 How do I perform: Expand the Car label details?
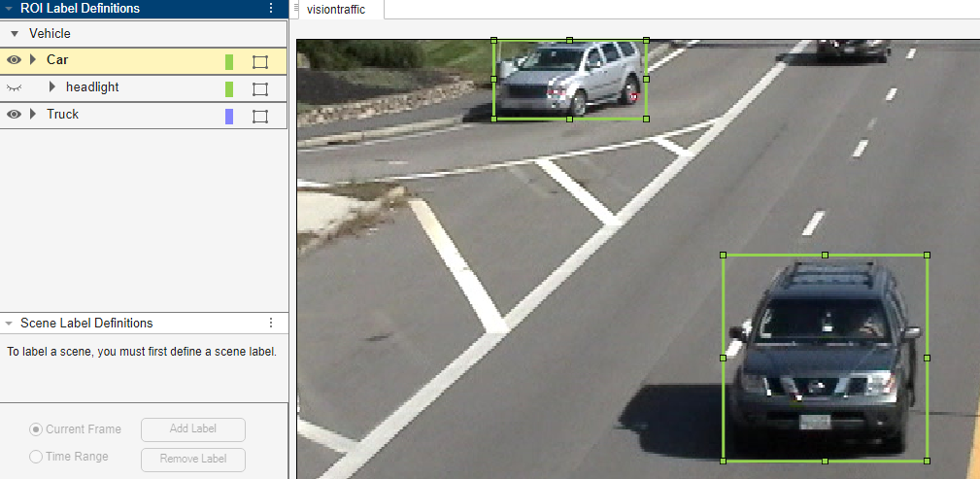pyautogui.click(x=34, y=60)
